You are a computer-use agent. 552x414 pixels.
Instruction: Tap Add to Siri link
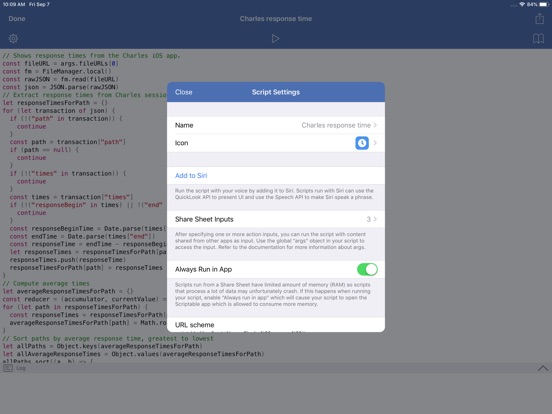click(191, 176)
